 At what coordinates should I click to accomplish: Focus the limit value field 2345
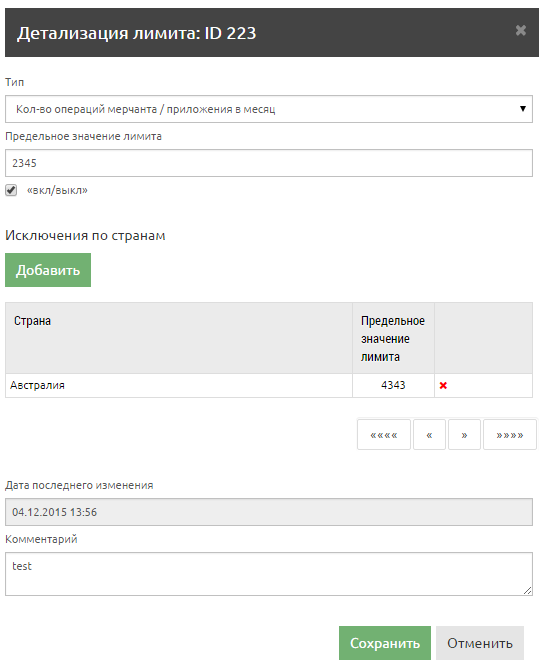tap(269, 163)
